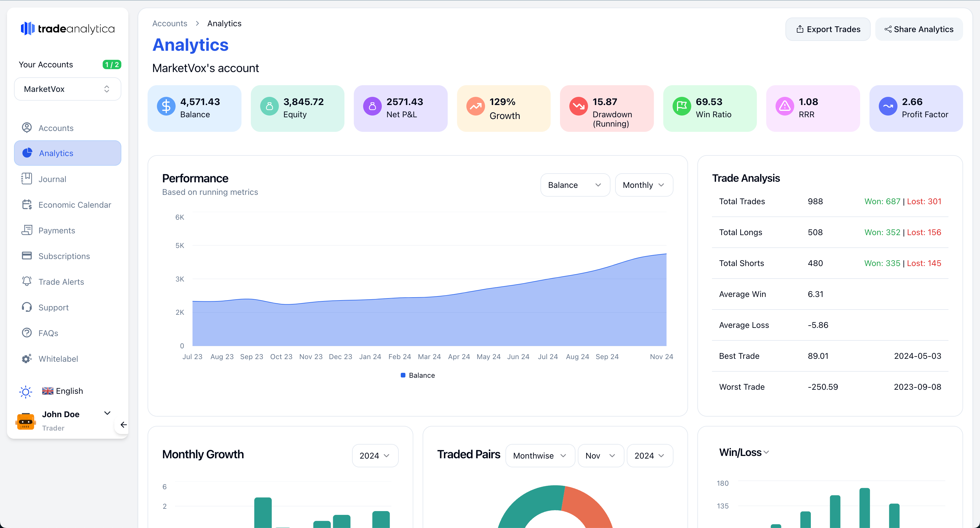Click the Whitelabel gear icon
The height and width of the screenshot is (528, 980).
pyautogui.click(x=27, y=358)
